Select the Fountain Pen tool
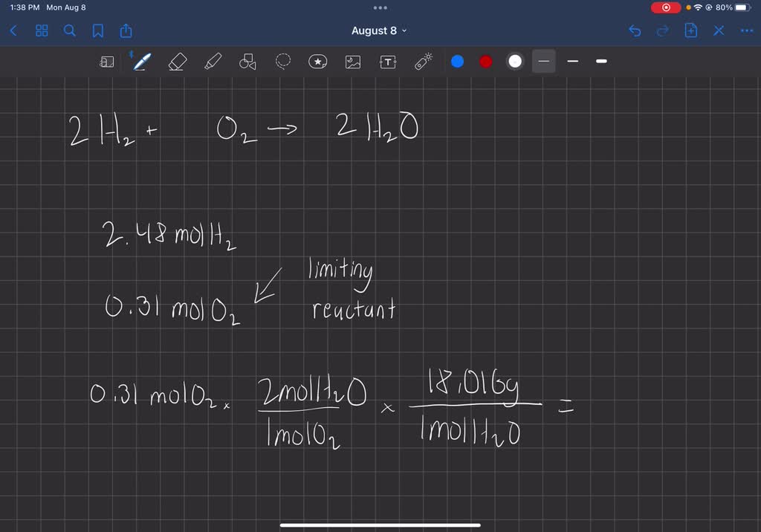Viewport: 761px width, 532px height. (x=141, y=62)
